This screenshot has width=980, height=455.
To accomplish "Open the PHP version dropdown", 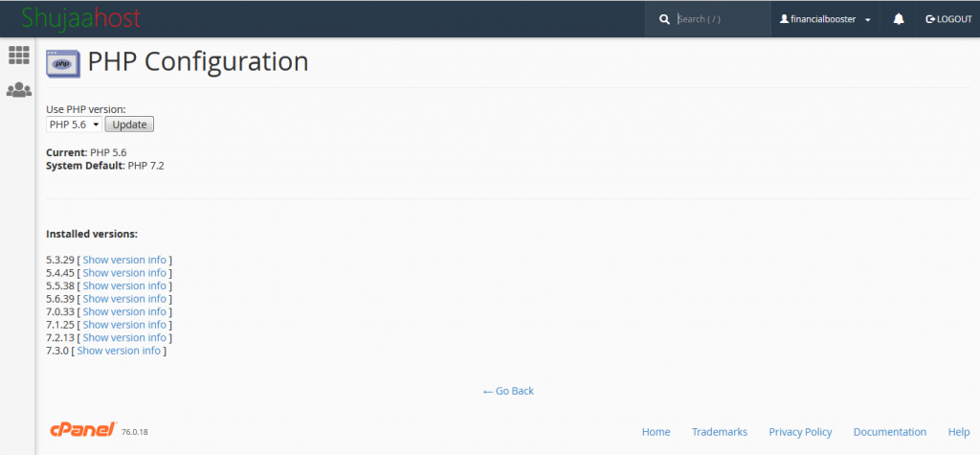I will tap(74, 125).
